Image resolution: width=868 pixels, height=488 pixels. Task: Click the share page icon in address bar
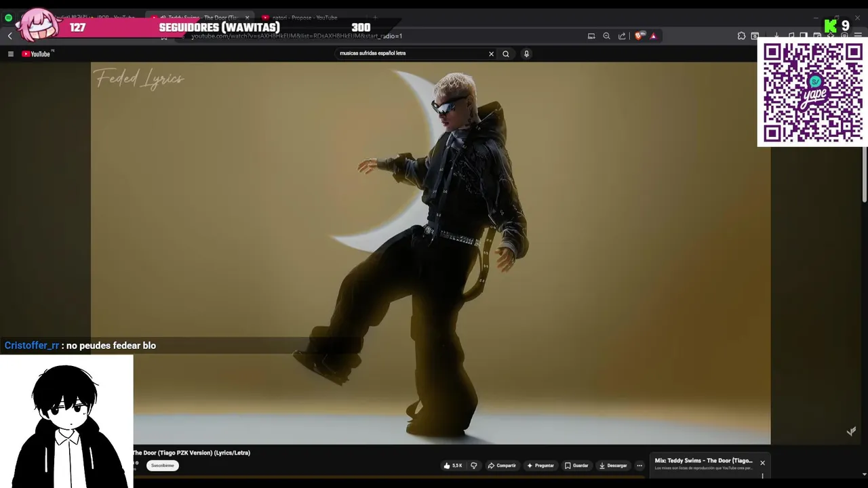[622, 36]
